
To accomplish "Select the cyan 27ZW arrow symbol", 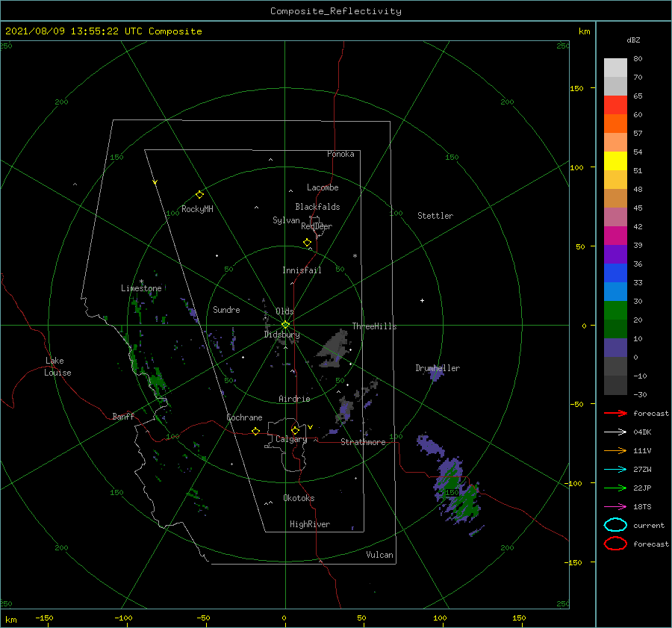I will [615, 470].
